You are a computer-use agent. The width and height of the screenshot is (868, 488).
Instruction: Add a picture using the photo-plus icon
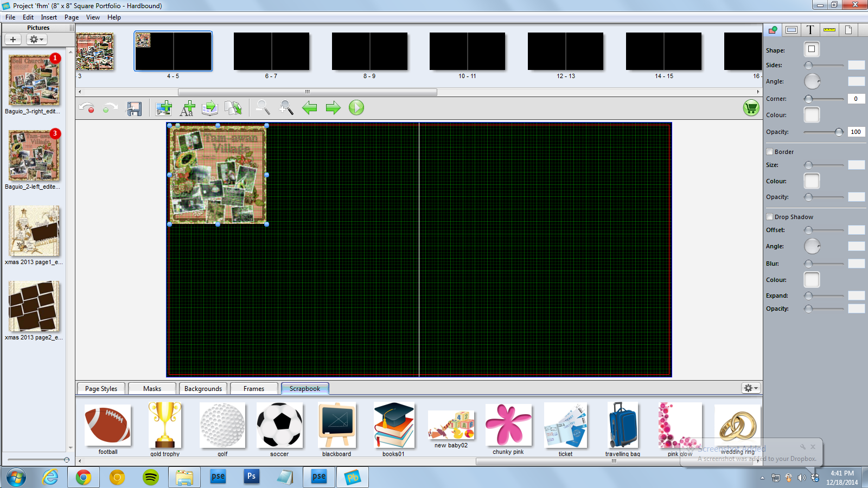coord(164,108)
